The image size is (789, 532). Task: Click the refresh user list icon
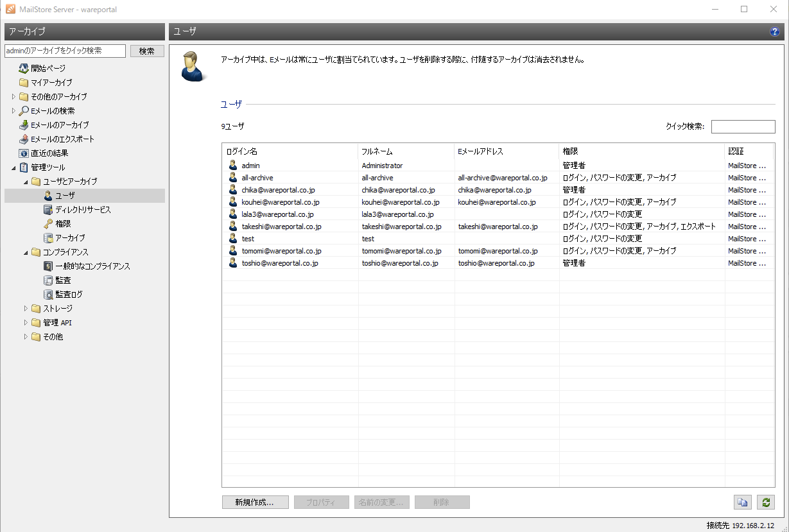(x=765, y=502)
